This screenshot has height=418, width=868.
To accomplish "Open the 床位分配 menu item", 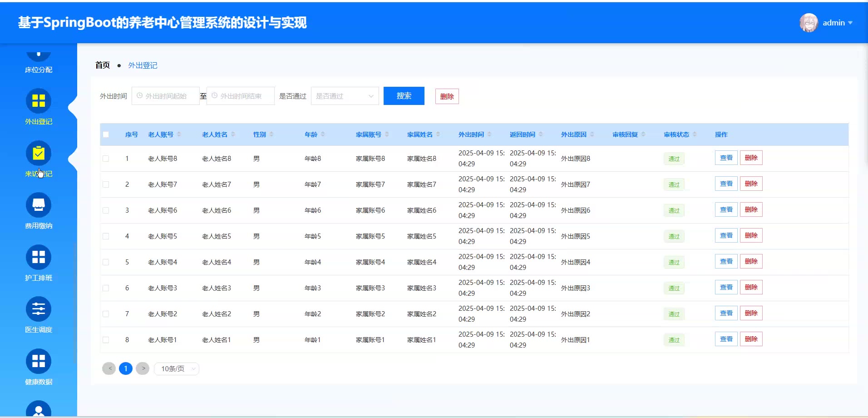I will (39, 70).
